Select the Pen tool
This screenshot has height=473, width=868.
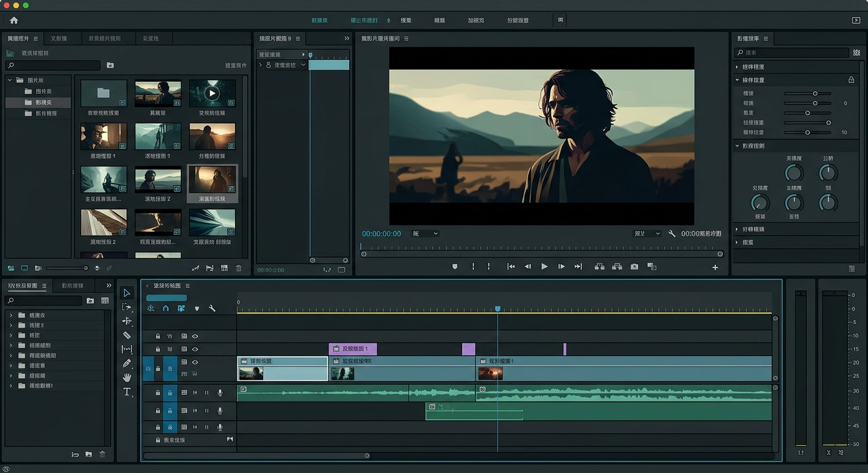point(126,363)
